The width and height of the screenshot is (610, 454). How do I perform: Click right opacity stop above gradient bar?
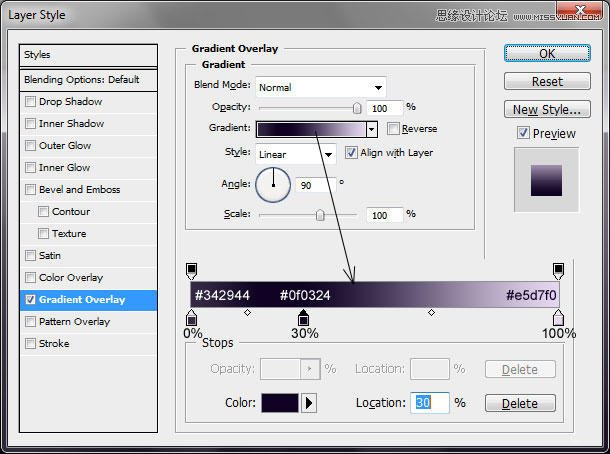[x=558, y=271]
